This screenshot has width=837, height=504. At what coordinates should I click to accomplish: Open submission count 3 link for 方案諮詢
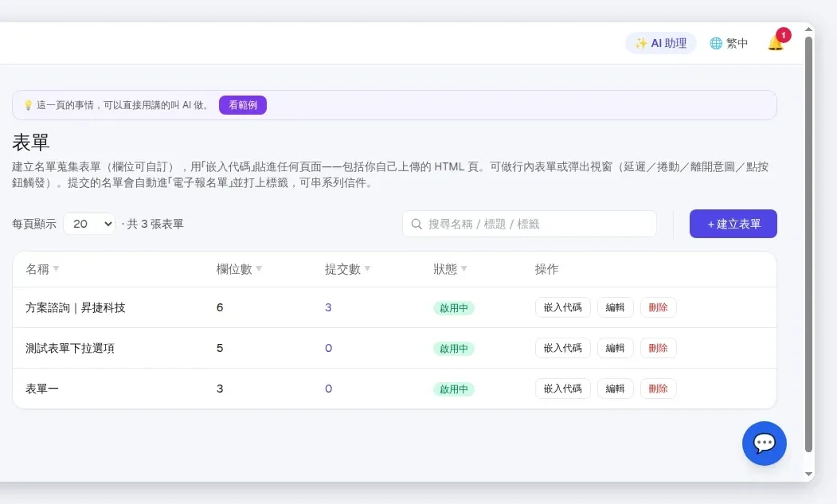[328, 307]
